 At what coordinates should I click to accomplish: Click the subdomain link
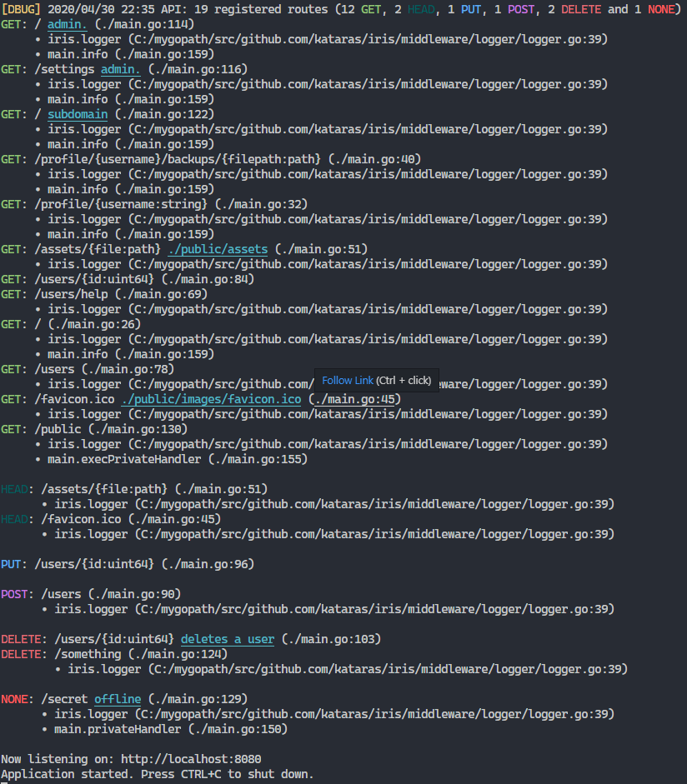[77, 114]
